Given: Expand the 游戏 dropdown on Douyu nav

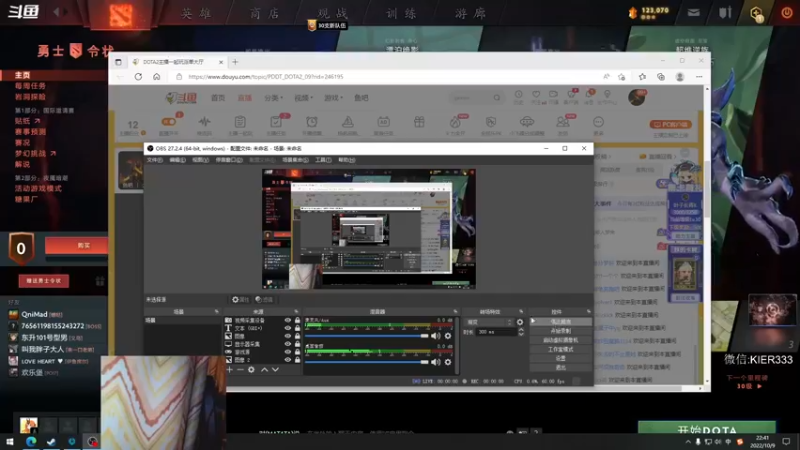Looking at the screenshot, I should (333, 98).
